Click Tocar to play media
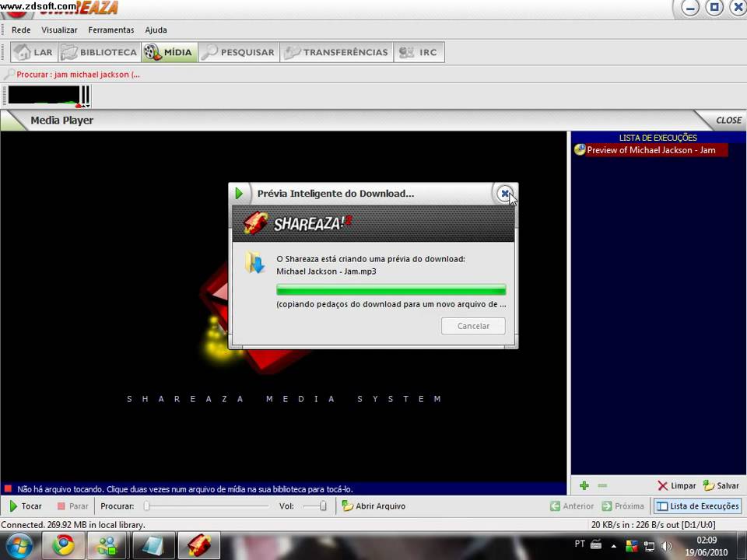This screenshot has height=560, width=747. [26, 506]
